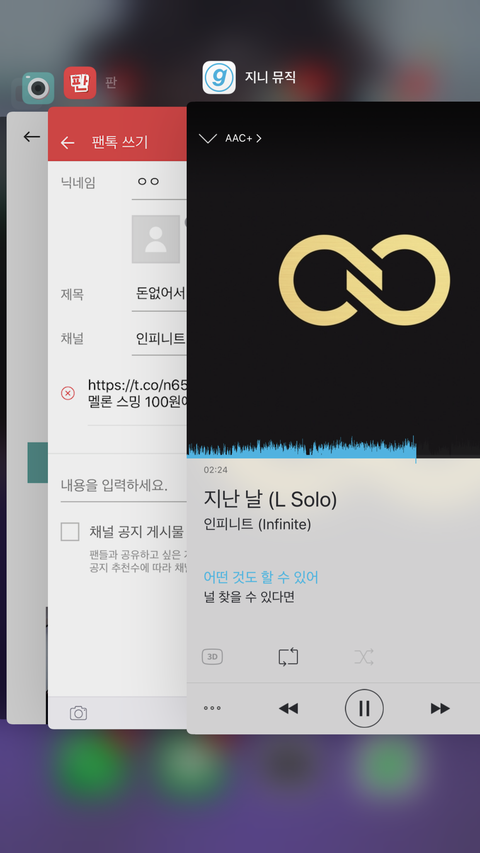Tap the camera icon in the bottom bar
Image resolution: width=480 pixels, height=853 pixels.
click(x=78, y=713)
